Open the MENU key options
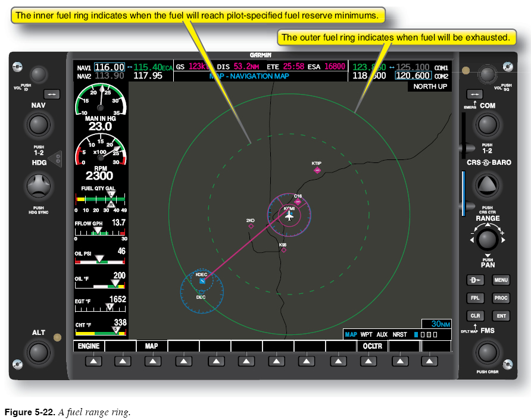 (x=501, y=280)
